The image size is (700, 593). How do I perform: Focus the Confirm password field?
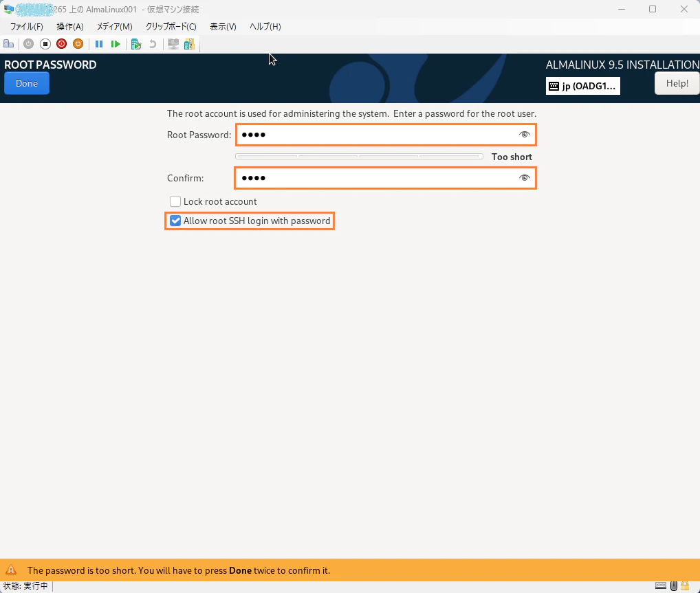coord(385,178)
